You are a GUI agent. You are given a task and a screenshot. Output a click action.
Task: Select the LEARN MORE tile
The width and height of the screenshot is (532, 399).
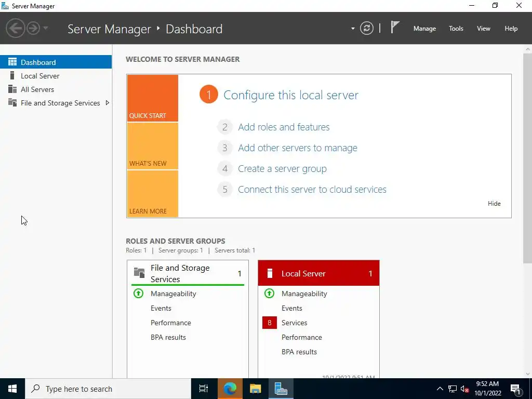click(x=152, y=194)
